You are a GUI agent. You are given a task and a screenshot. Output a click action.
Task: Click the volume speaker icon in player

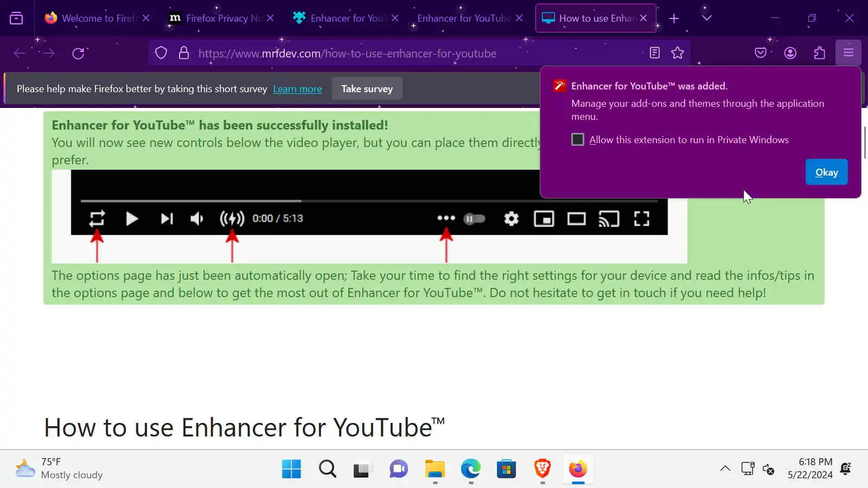(x=197, y=219)
